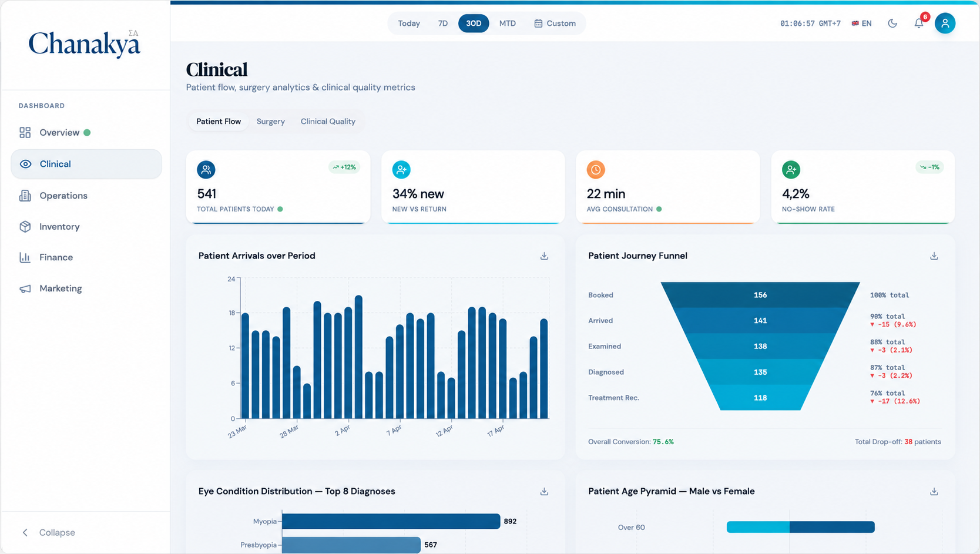Click the Over 60 male light-blue bar
This screenshot has height=554, width=980.
click(758, 528)
